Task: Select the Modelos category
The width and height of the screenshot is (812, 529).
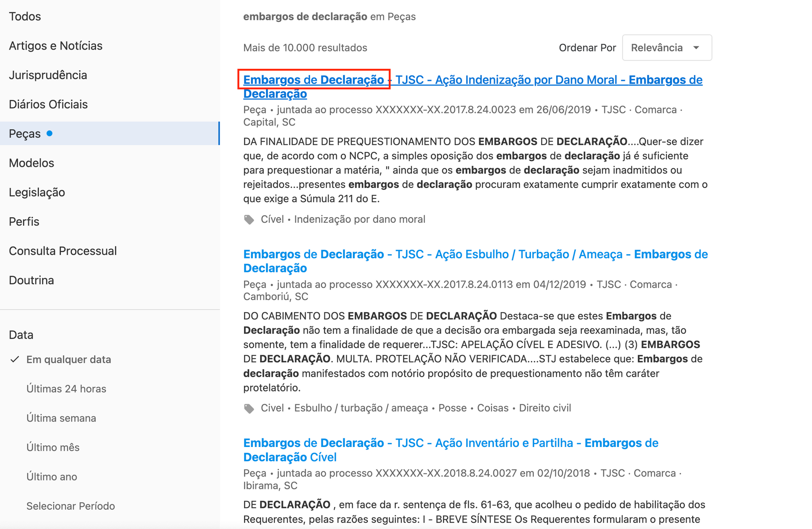Action: [x=31, y=163]
